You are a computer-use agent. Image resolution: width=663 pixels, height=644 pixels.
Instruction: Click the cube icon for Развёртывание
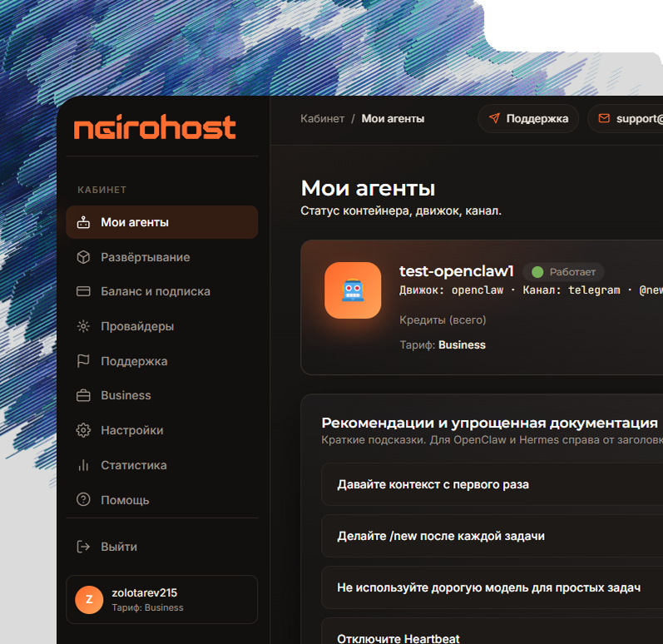pos(83,257)
